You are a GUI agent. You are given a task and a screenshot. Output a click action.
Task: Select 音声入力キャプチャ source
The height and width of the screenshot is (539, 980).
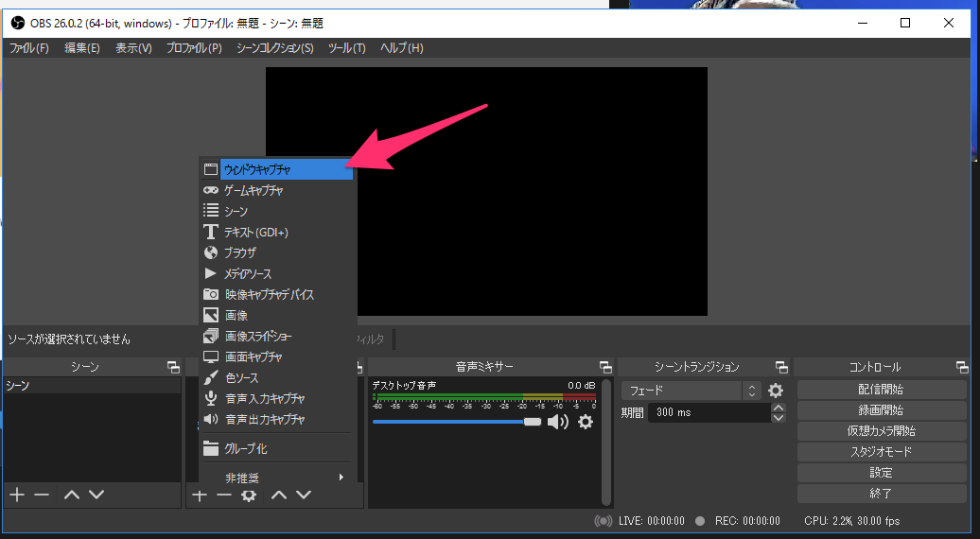click(277, 398)
